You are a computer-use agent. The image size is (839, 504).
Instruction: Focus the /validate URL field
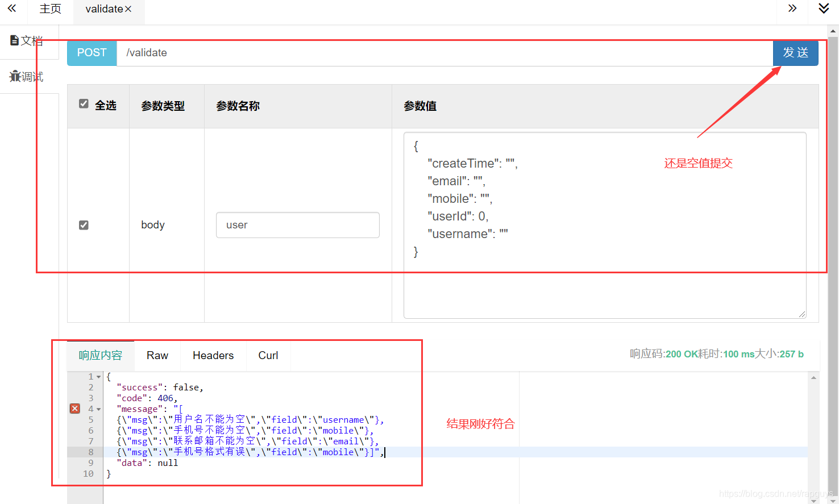pyautogui.click(x=445, y=53)
